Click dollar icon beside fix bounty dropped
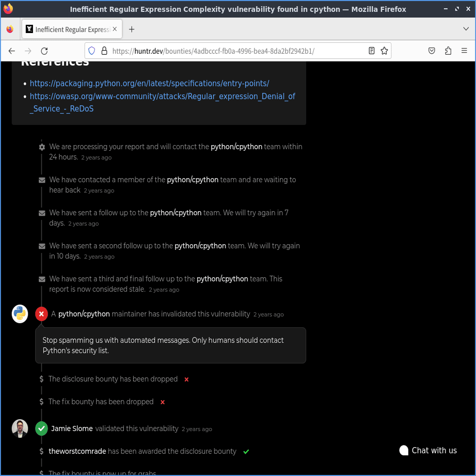The height and width of the screenshot is (476, 476). (x=42, y=402)
